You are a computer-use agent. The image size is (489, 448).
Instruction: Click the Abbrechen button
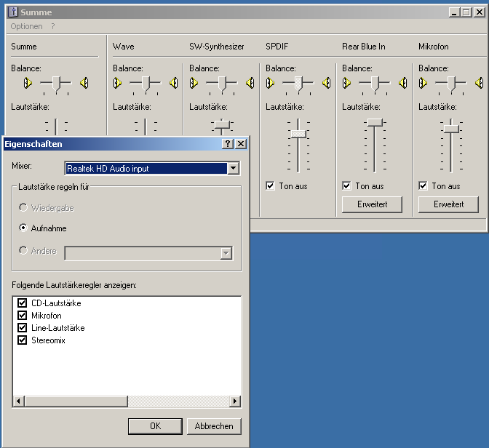[x=214, y=426]
